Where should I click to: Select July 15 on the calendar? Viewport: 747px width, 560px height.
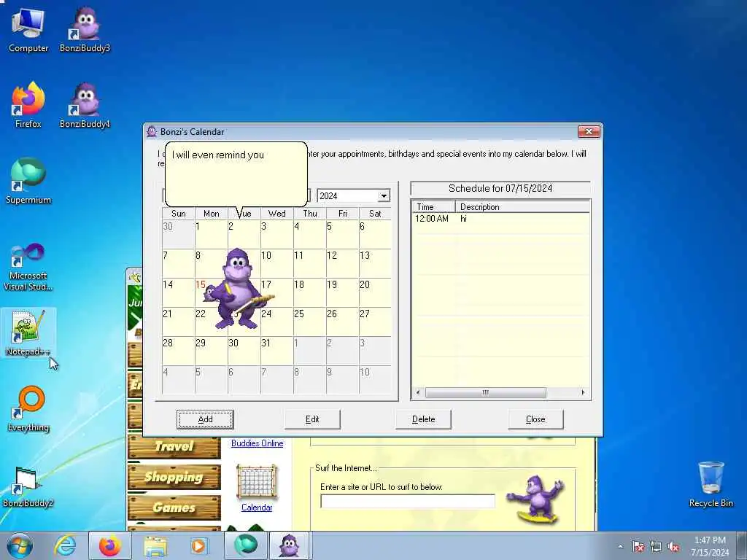(211, 292)
